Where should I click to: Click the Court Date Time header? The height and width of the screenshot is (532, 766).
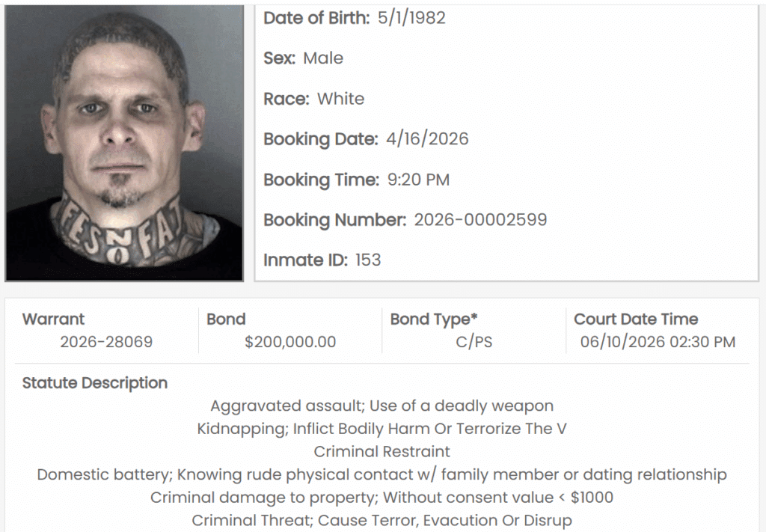tap(636, 319)
